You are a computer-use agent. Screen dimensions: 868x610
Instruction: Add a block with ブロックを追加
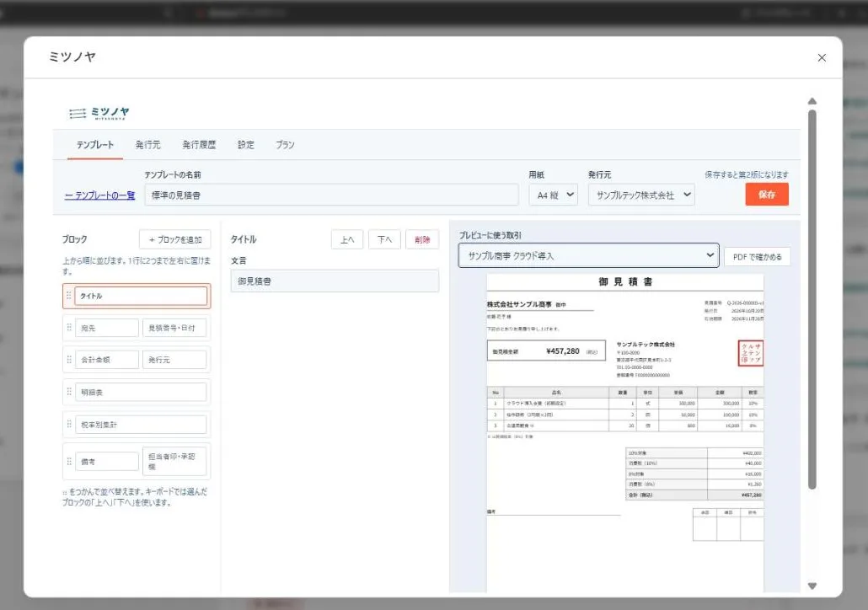(x=175, y=239)
